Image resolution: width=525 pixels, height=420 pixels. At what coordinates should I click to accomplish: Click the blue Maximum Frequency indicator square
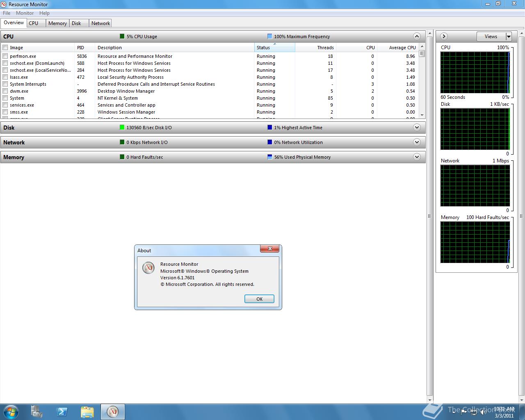coord(269,36)
